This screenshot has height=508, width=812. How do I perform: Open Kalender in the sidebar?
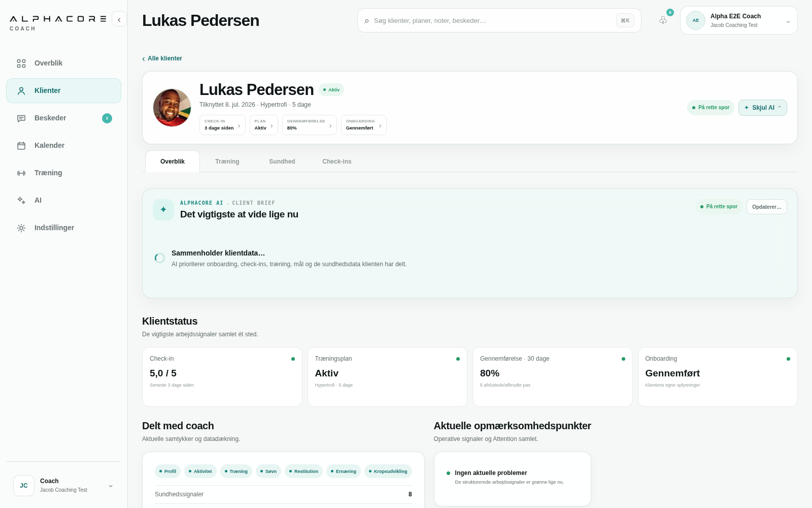point(63,145)
